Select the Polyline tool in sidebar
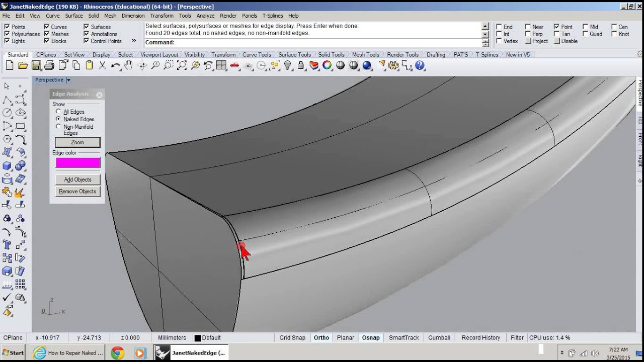 pos(7,100)
